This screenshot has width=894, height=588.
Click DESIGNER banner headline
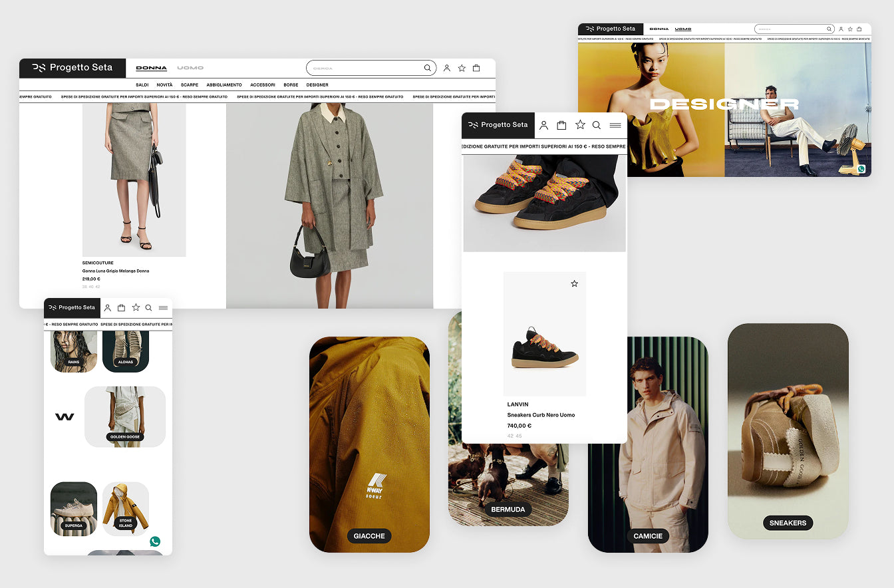tap(724, 104)
